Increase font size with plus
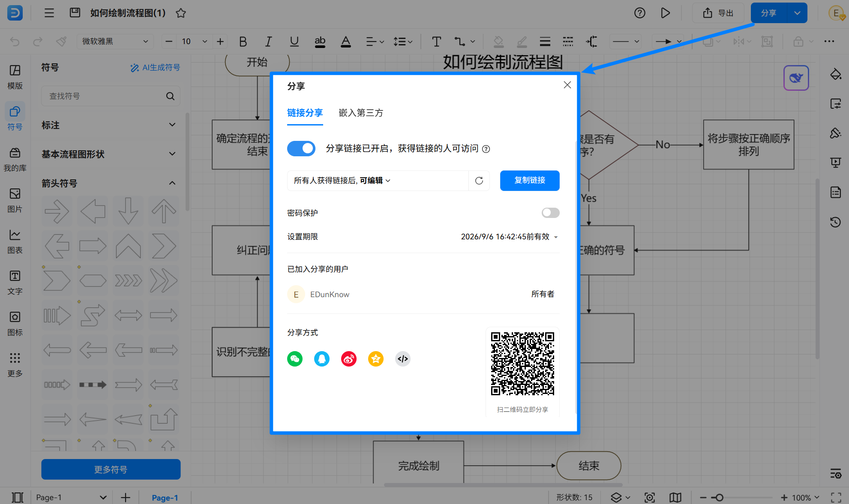This screenshot has height=504, width=849. coord(220,42)
